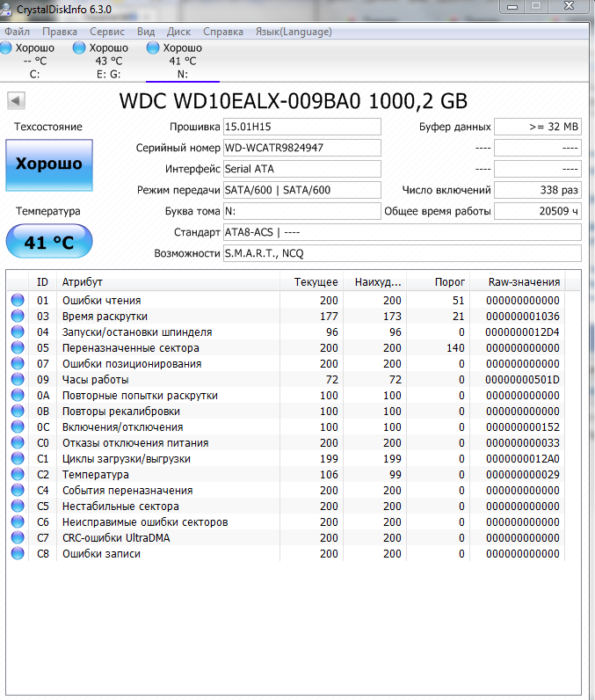The height and width of the screenshot is (700, 595).
Task: Click status circle for События переназначения
Action: (x=18, y=490)
